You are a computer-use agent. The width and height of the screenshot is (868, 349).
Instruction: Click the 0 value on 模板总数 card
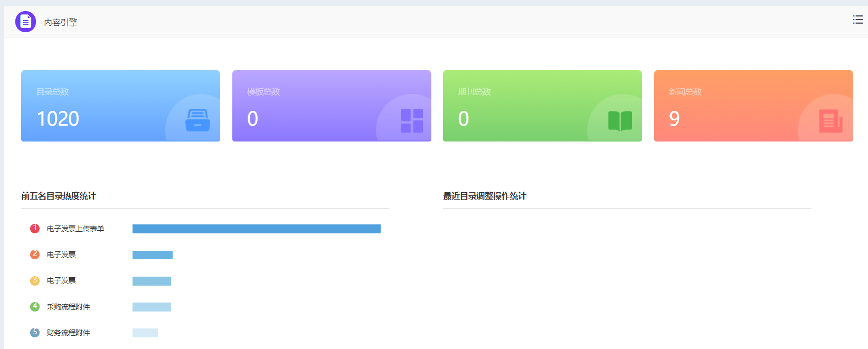253,119
